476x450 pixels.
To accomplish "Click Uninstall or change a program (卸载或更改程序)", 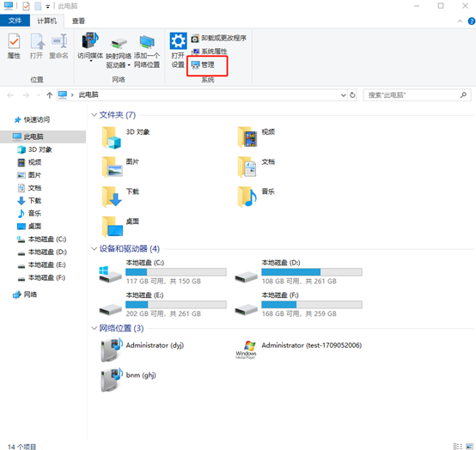I will [x=218, y=39].
